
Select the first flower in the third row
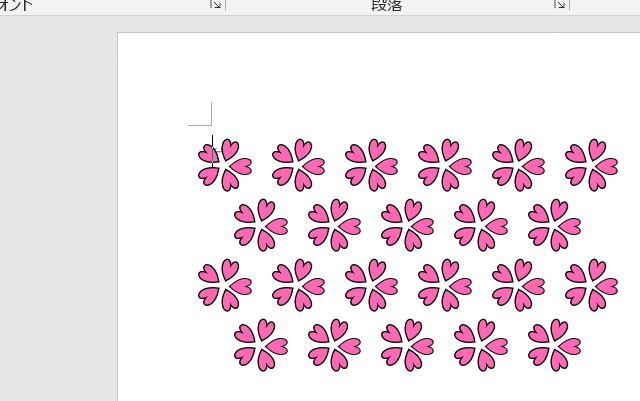click(225, 285)
